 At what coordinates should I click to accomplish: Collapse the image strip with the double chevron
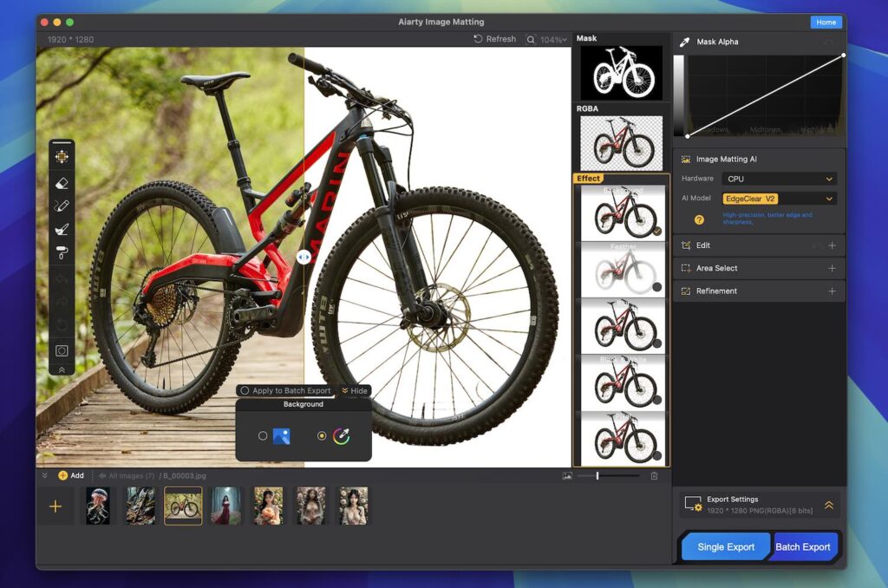(45, 475)
